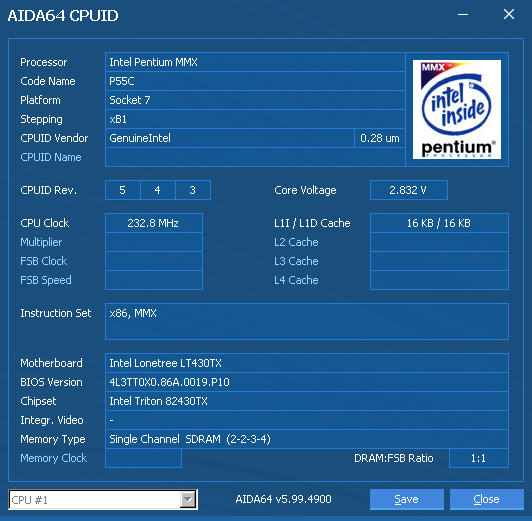The image size is (532, 521).
Task: Click the Instruction Set label
Action: (x=56, y=313)
